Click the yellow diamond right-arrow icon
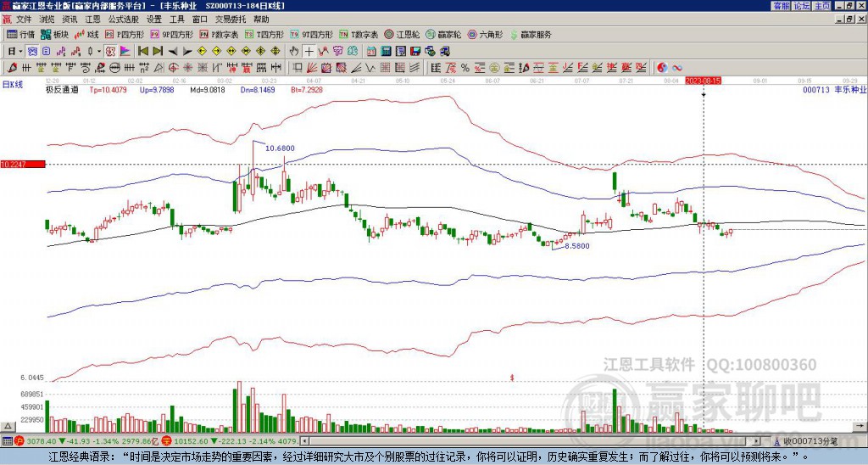Viewport: 868px width, 465px height. coord(216,51)
